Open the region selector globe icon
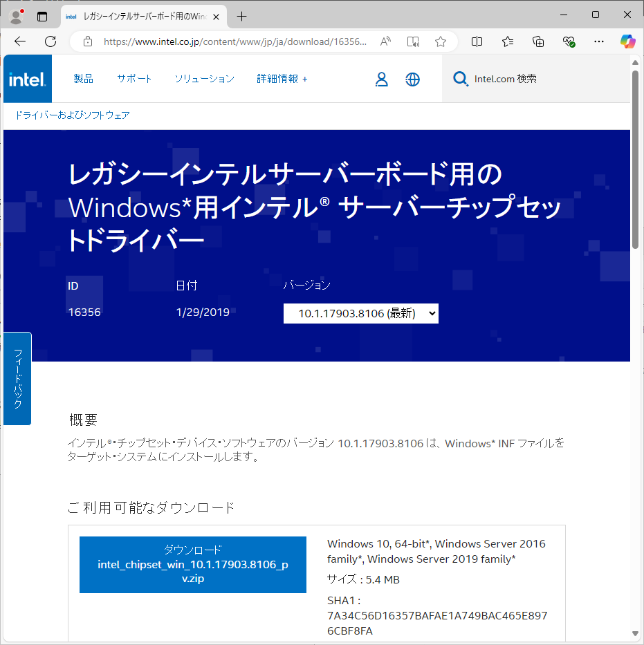This screenshot has height=645, width=644. [412, 79]
